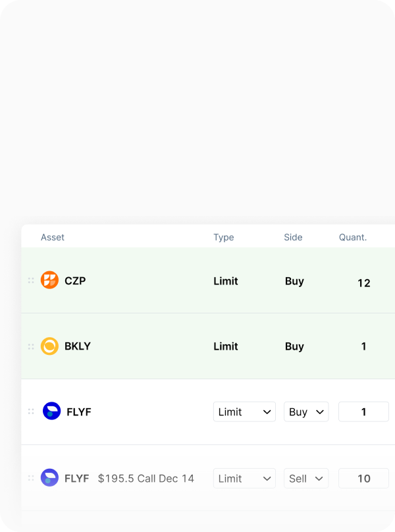Grab the drag handle beside CZP
395x532 pixels.
click(31, 280)
